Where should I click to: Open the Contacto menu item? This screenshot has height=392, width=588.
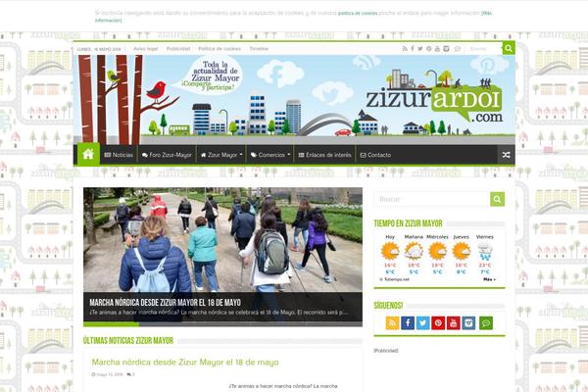[x=375, y=155]
